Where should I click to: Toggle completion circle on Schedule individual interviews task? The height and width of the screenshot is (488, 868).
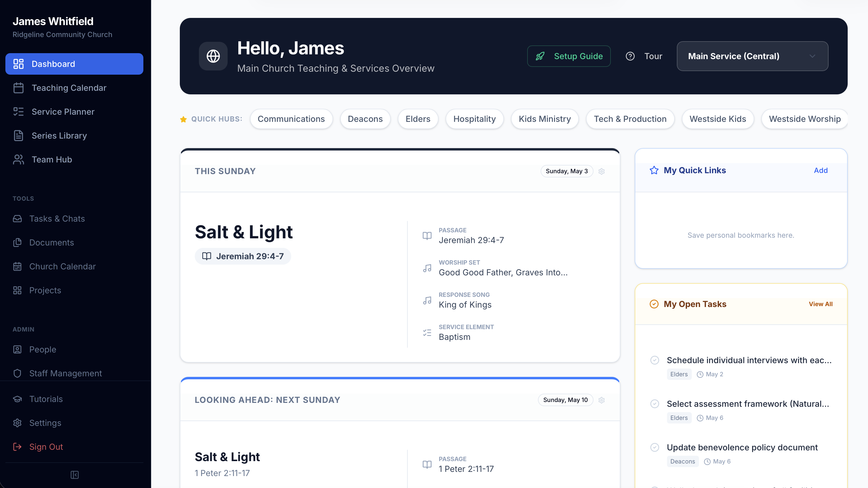point(655,360)
